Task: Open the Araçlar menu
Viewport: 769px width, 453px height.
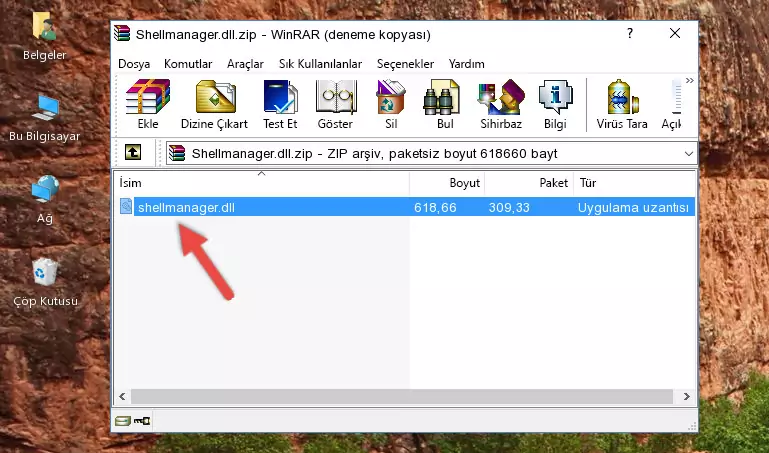Action: [x=245, y=64]
